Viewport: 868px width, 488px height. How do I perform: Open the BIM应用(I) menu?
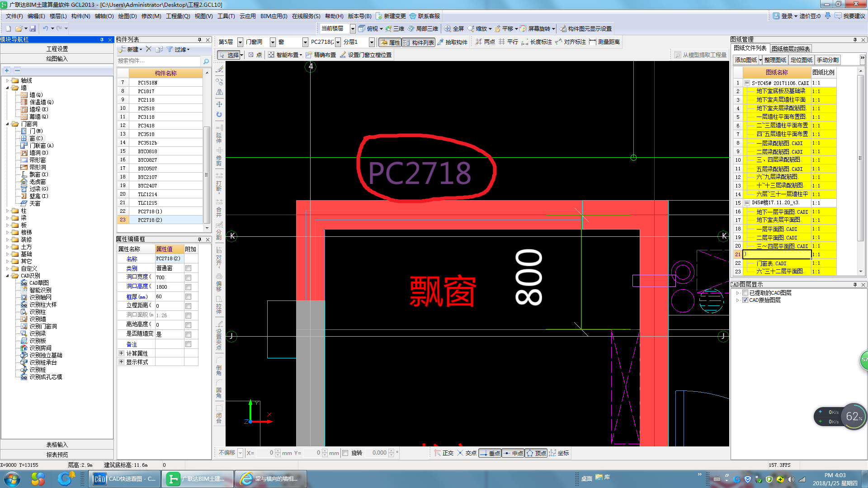coord(274,16)
